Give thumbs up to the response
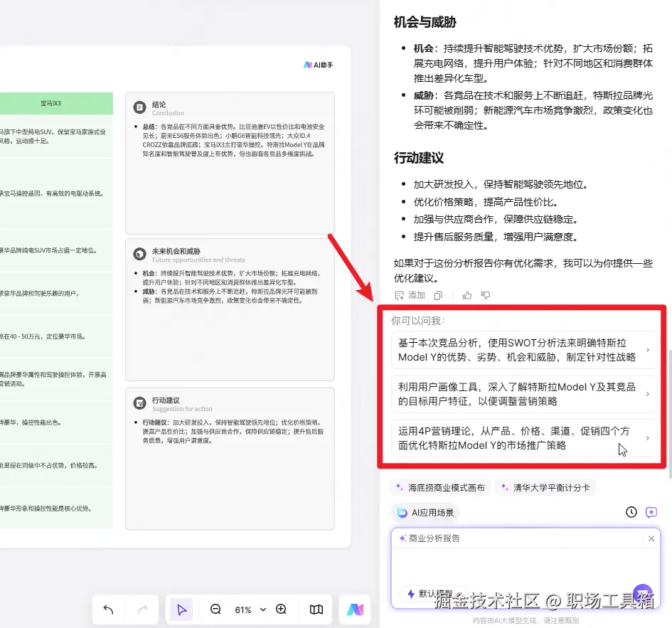Viewport: 672px width, 628px height. click(467, 295)
